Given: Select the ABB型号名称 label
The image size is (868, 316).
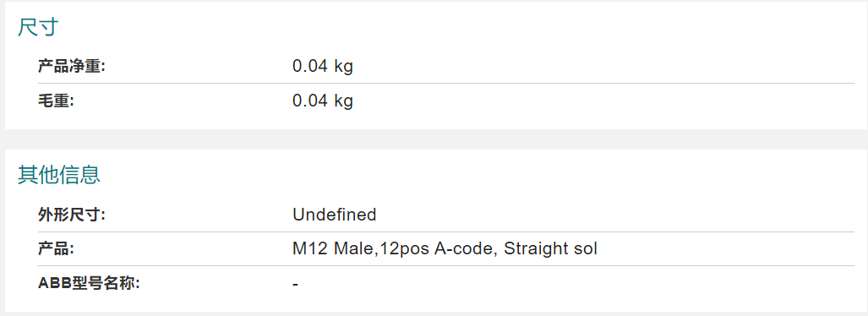Looking at the screenshot, I should coord(89,283).
